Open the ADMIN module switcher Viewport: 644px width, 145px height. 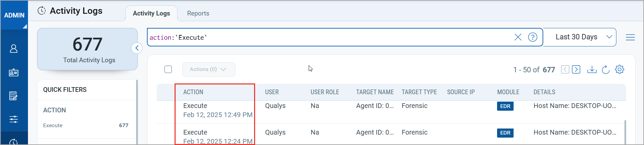pos(14,15)
